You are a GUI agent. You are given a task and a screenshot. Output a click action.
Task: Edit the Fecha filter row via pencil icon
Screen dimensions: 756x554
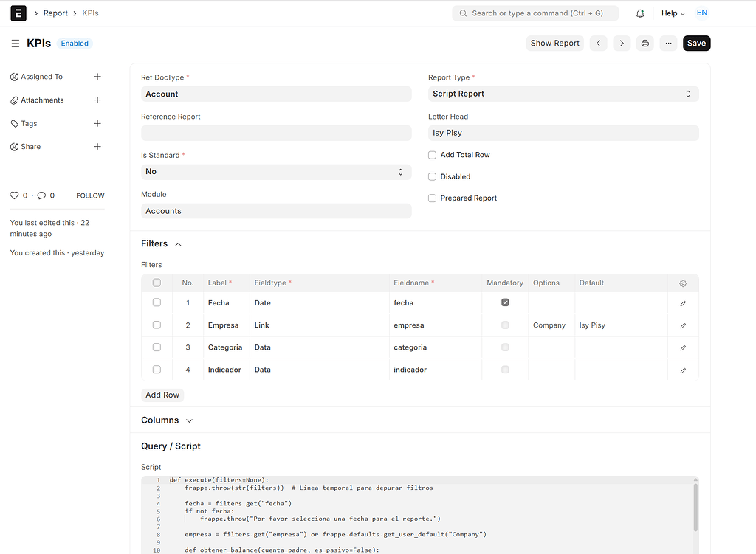(x=682, y=302)
